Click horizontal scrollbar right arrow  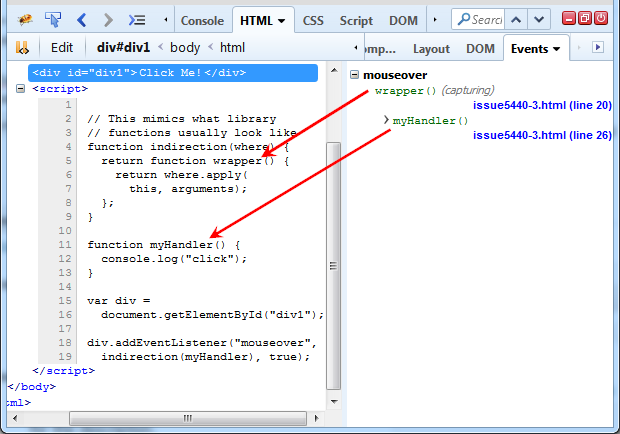pyautogui.click(x=316, y=418)
